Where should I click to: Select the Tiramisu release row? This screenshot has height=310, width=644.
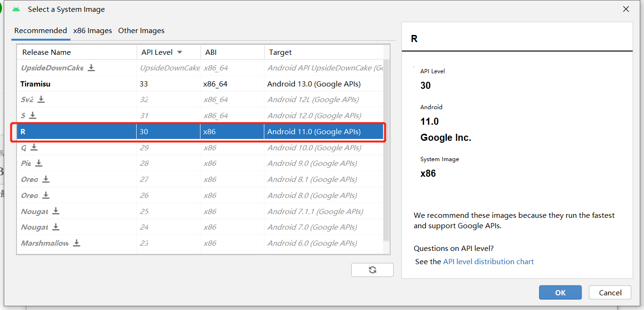(200, 84)
